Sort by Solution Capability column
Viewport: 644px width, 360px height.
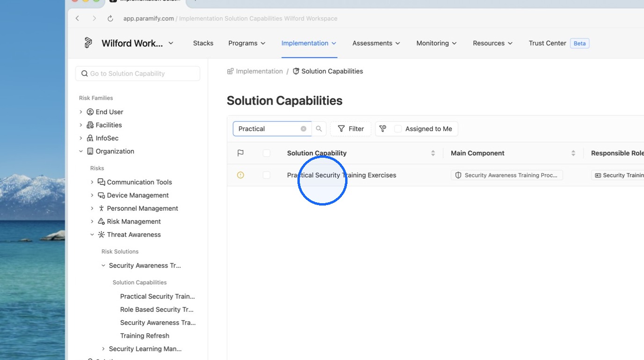pos(433,153)
